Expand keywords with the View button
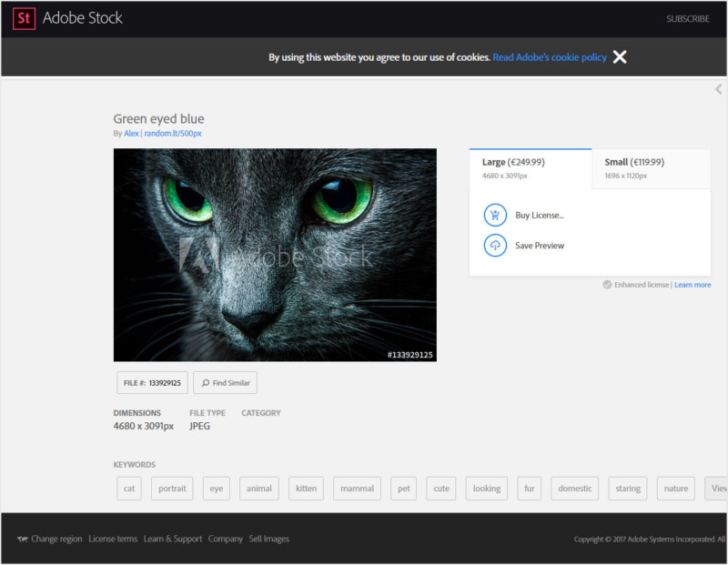This screenshot has width=728, height=565. pyautogui.click(x=716, y=489)
